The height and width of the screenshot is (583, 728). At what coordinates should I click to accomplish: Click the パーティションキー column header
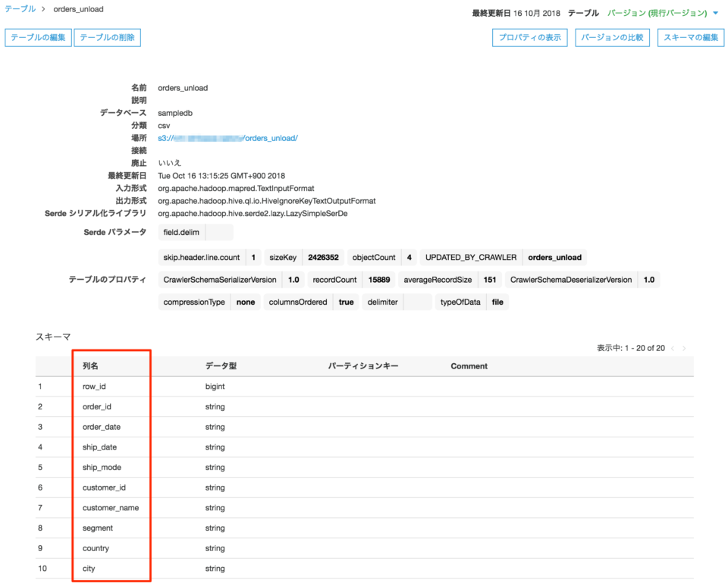point(363,365)
